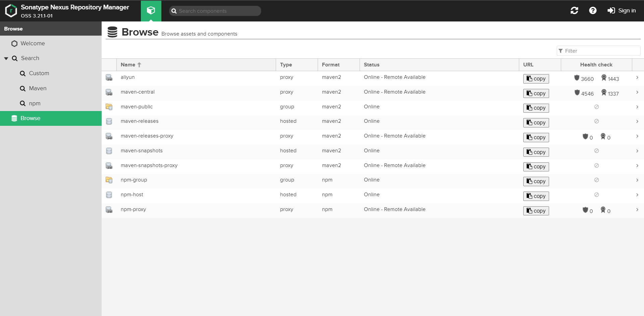Click the Filter input box
Screen dimensions: 644x316
(599, 51)
